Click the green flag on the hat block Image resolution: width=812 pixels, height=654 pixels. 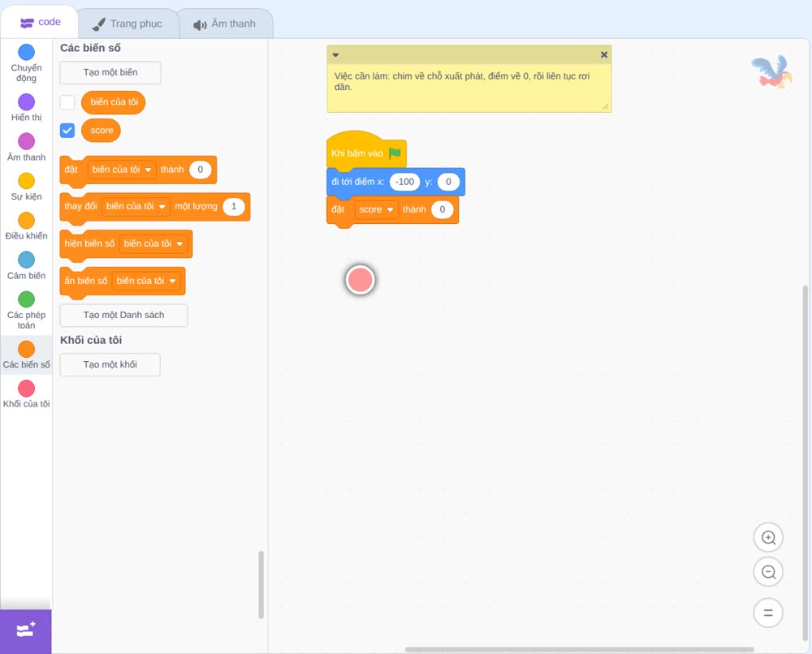[395, 153]
